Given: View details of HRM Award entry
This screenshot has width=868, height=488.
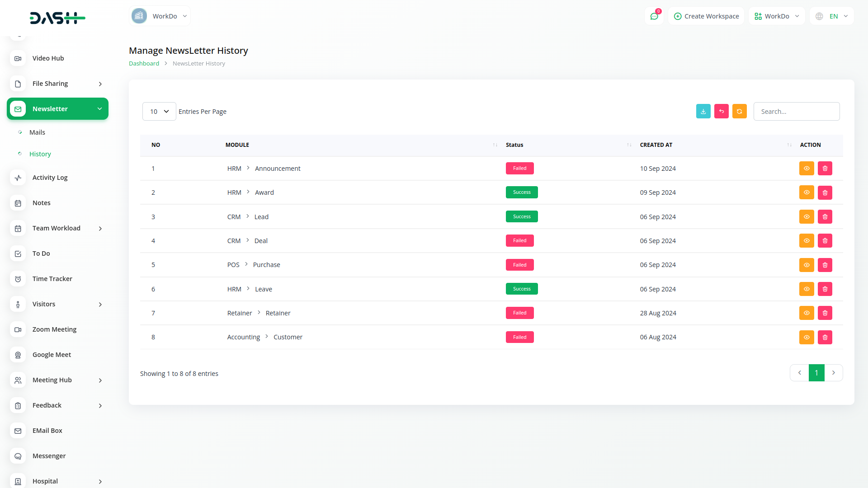Looking at the screenshot, I should click(x=806, y=192).
